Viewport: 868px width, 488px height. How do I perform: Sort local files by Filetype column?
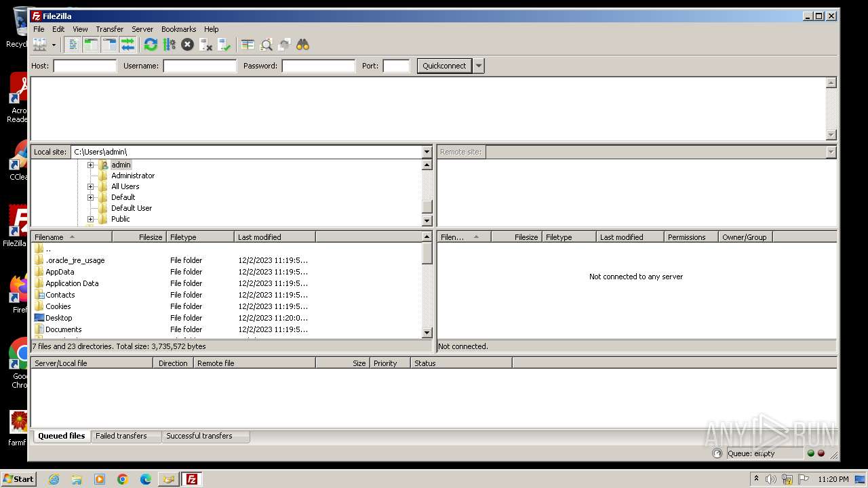pyautogui.click(x=200, y=237)
